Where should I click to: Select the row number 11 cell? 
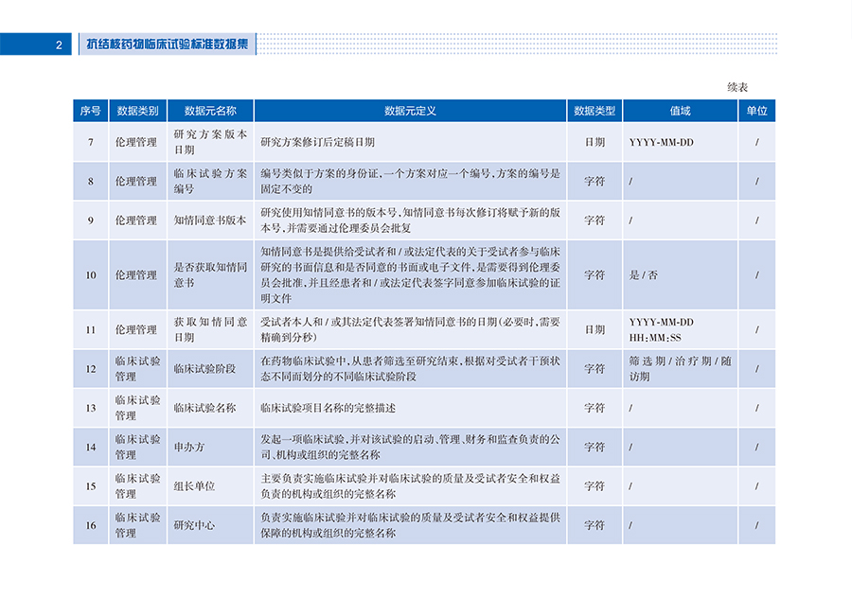point(91,329)
